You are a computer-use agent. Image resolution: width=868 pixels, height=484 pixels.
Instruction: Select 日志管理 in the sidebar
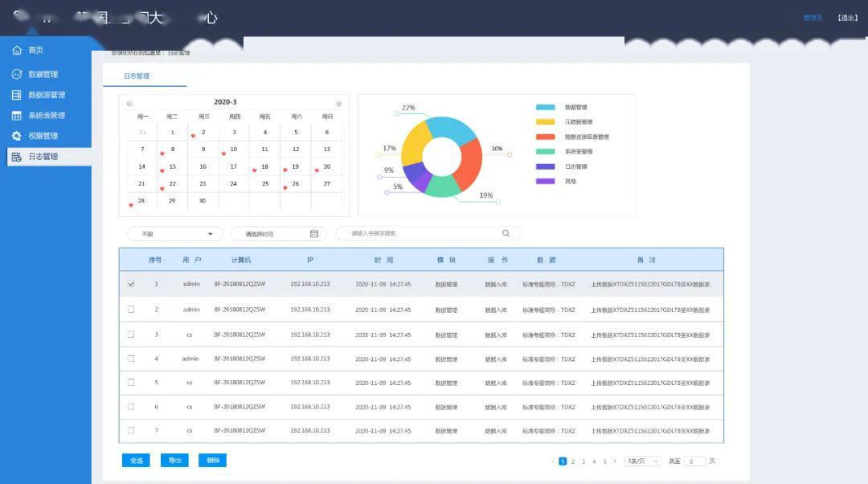[x=49, y=156]
